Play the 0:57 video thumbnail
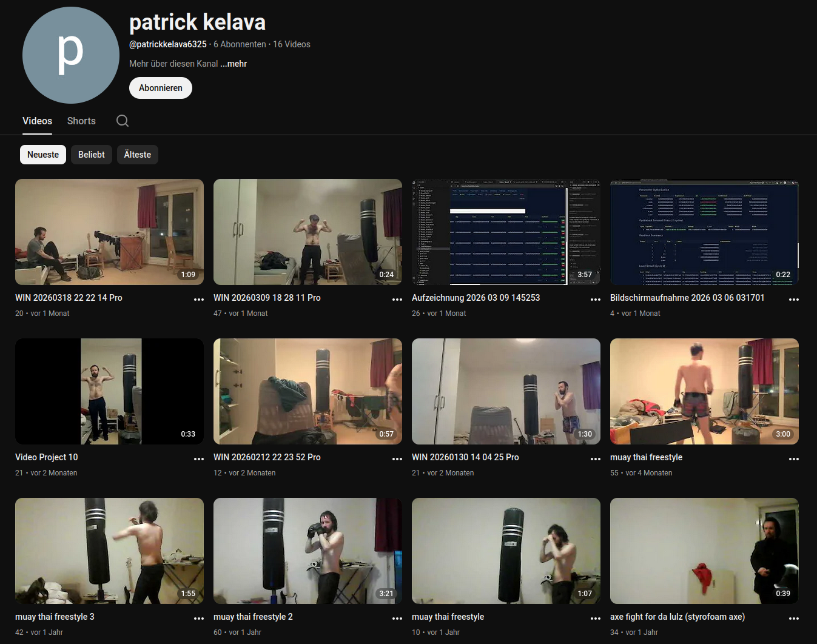 click(308, 391)
